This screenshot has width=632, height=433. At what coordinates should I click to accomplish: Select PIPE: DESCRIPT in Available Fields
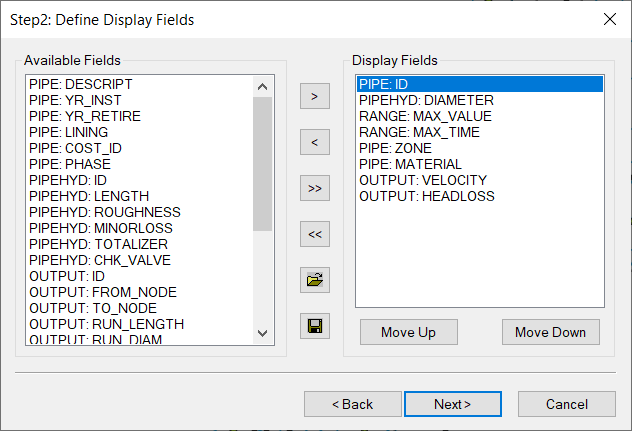tap(139, 84)
